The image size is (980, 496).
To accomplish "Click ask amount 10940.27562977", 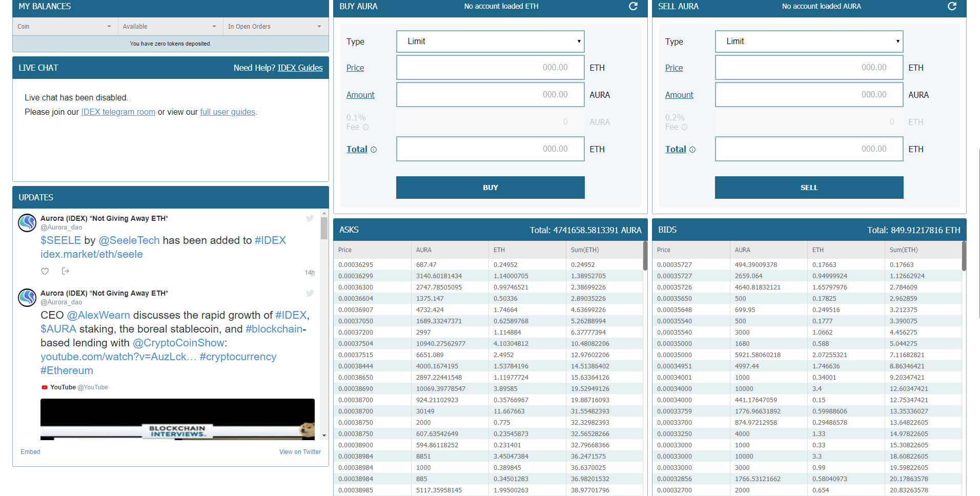I will pyautogui.click(x=441, y=344).
